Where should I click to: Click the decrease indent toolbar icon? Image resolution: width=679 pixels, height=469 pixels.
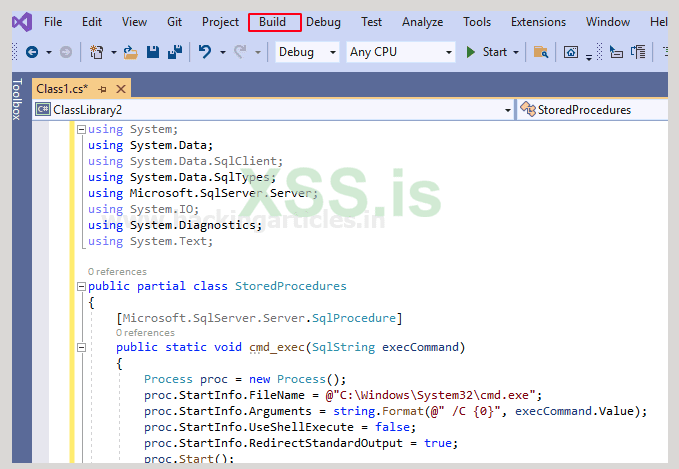pyautogui.click(x=616, y=52)
